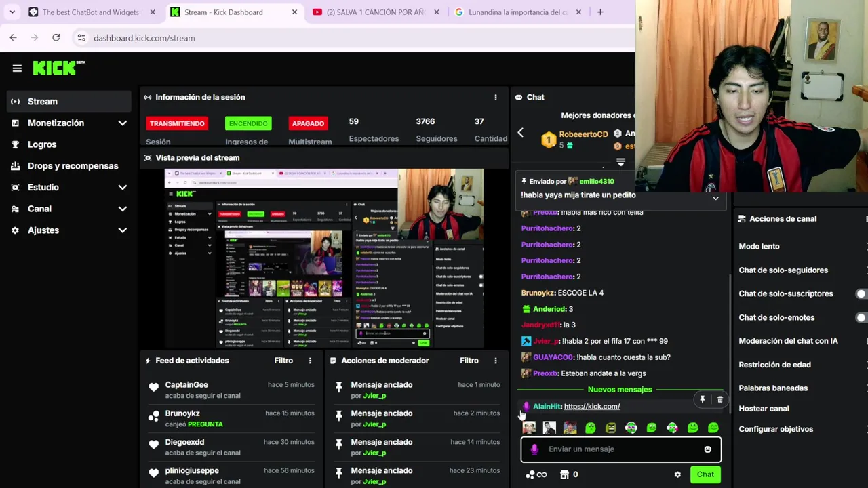
Task: Click the Restricción de edad option
Action: 774,365
